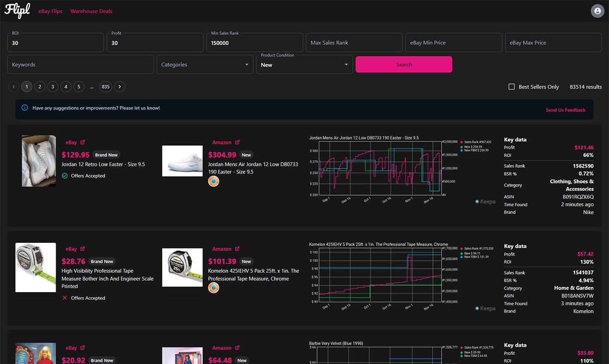Viewport: 609px width, 364px height.
Task: Go to results page 2
Action: [40, 87]
